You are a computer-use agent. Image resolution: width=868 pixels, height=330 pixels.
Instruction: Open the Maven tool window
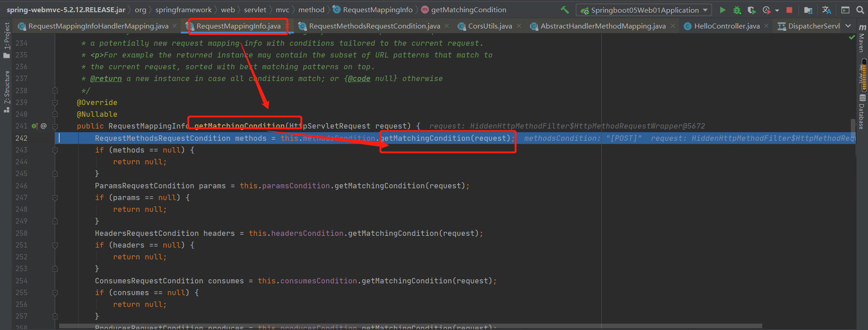[x=862, y=38]
